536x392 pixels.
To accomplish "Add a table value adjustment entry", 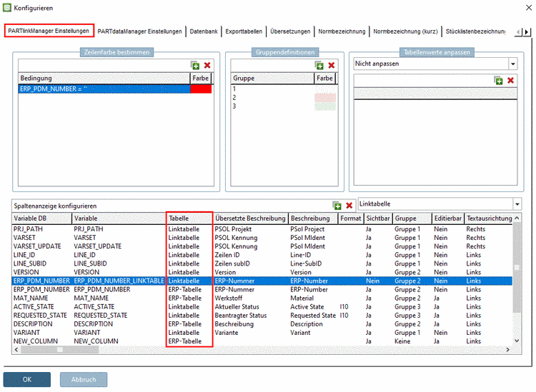I will point(498,80).
